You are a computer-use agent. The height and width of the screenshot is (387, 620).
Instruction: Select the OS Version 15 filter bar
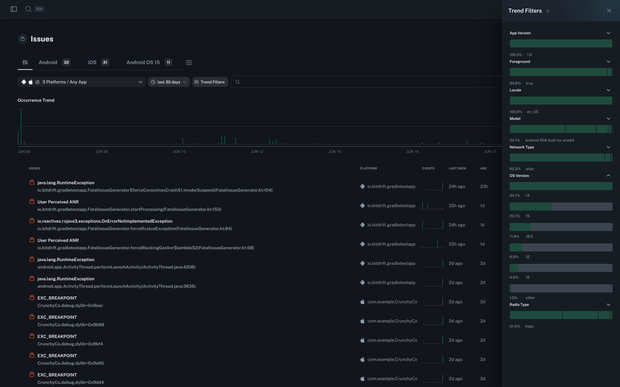pos(561,206)
